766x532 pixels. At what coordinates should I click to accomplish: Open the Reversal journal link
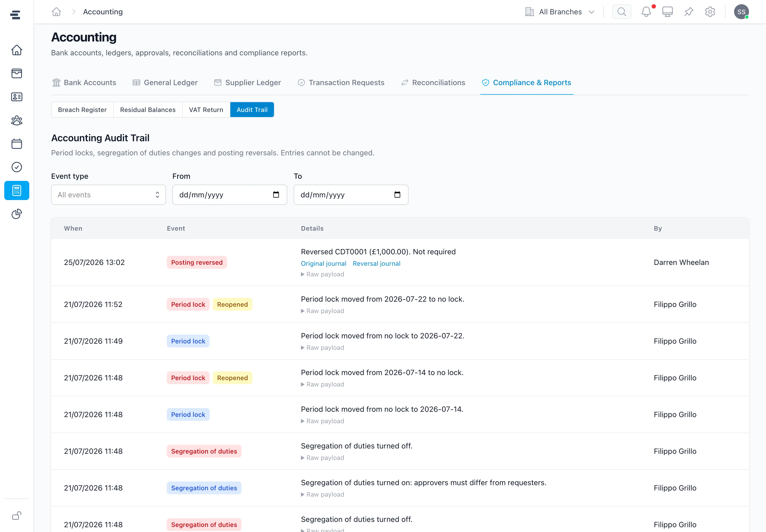(x=377, y=264)
